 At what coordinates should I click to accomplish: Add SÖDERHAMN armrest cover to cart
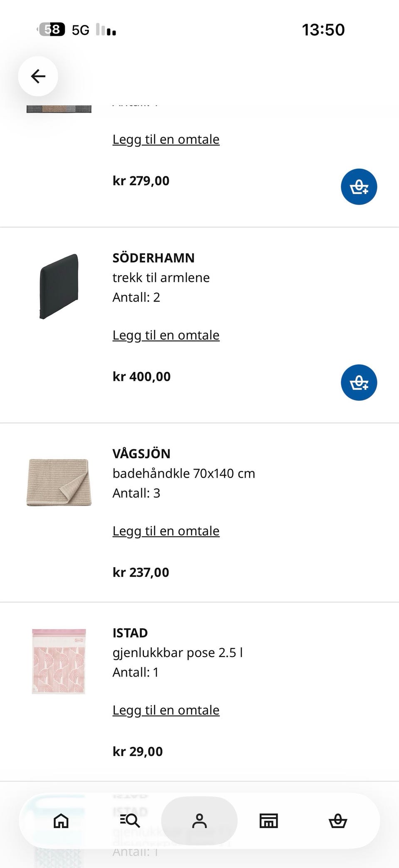click(x=359, y=382)
